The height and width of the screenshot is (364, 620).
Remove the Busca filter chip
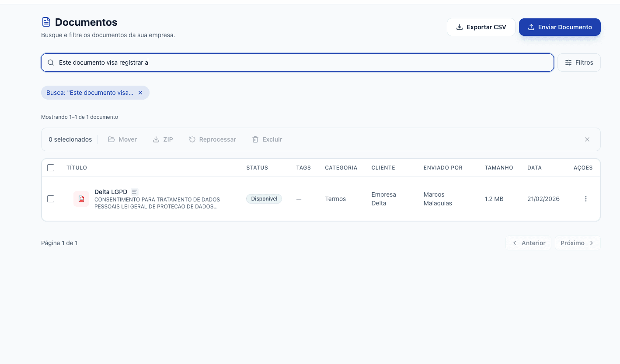tap(140, 92)
